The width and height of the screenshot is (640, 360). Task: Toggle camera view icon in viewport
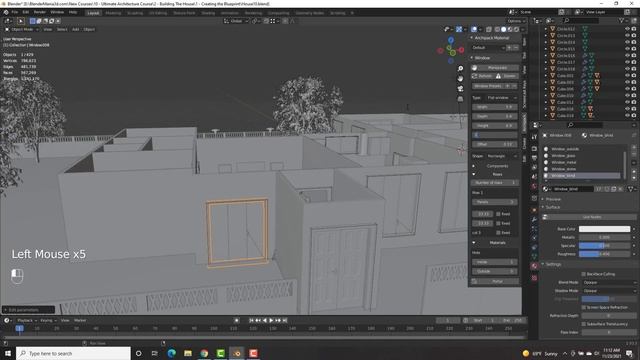click(460, 89)
